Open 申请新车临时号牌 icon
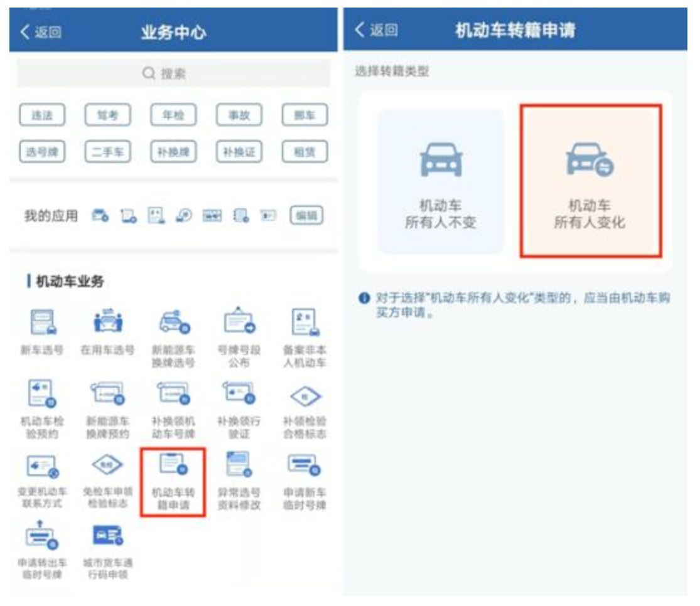Screen dimensions: 700x606 tap(304, 481)
